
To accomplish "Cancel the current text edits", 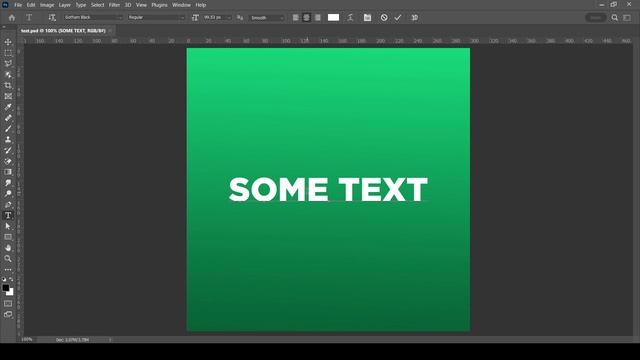I will tap(384, 18).
